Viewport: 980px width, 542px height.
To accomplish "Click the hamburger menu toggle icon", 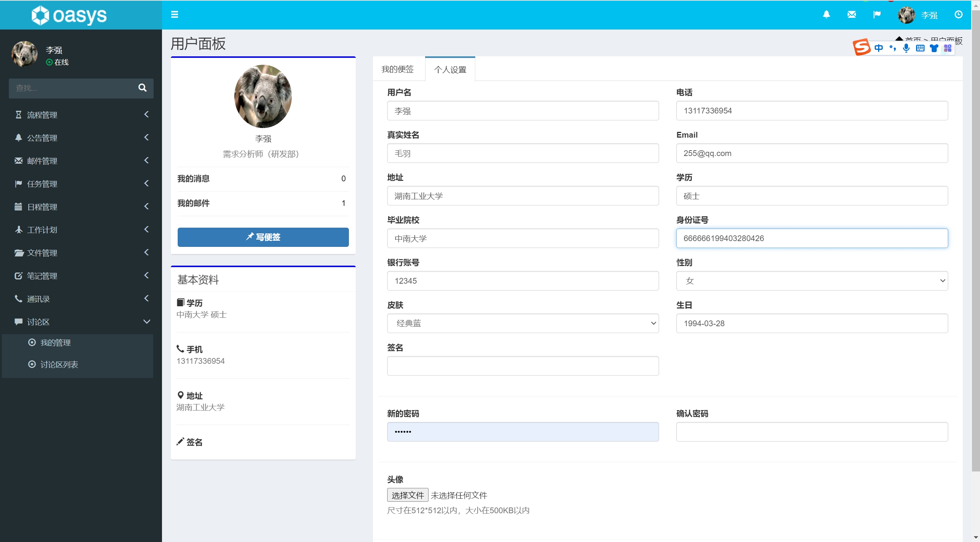I will tap(174, 15).
